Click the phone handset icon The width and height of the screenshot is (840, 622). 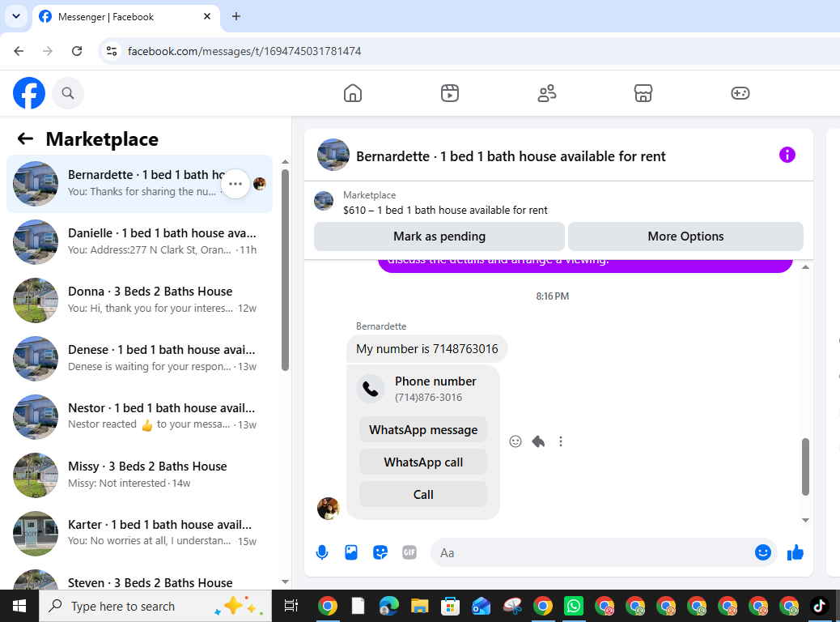tap(371, 389)
